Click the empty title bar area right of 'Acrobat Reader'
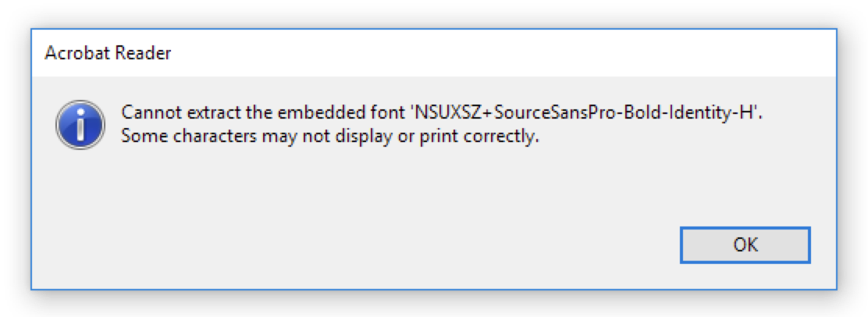This screenshot has height=317, width=868. click(x=498, y=53)
